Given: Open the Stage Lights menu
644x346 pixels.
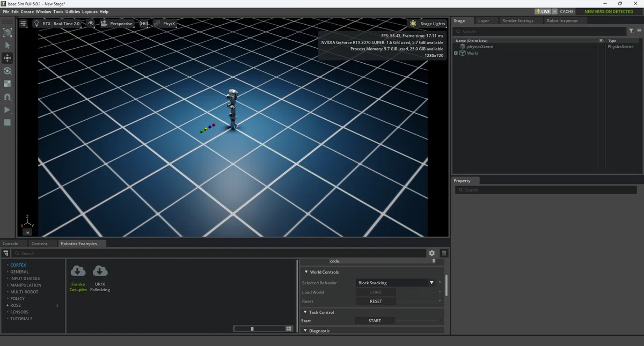Looking at the screenshot, I should (x=428, y=24).
